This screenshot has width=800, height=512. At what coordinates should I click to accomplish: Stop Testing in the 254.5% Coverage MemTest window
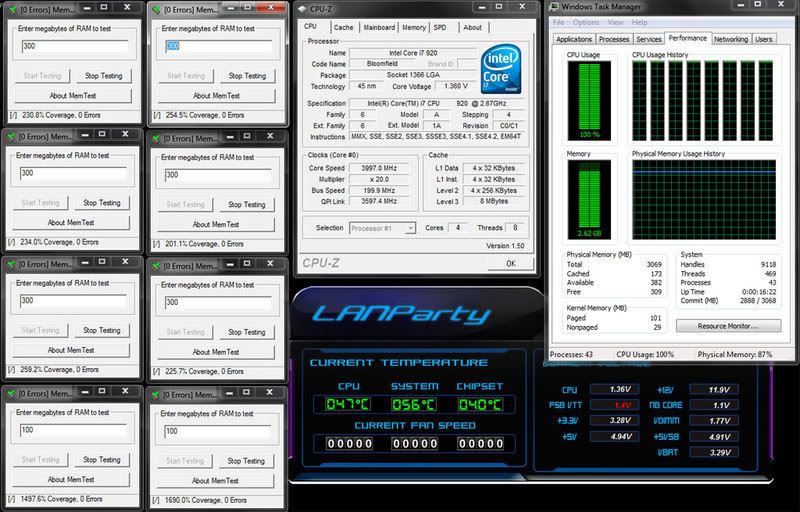pos(247,76)
